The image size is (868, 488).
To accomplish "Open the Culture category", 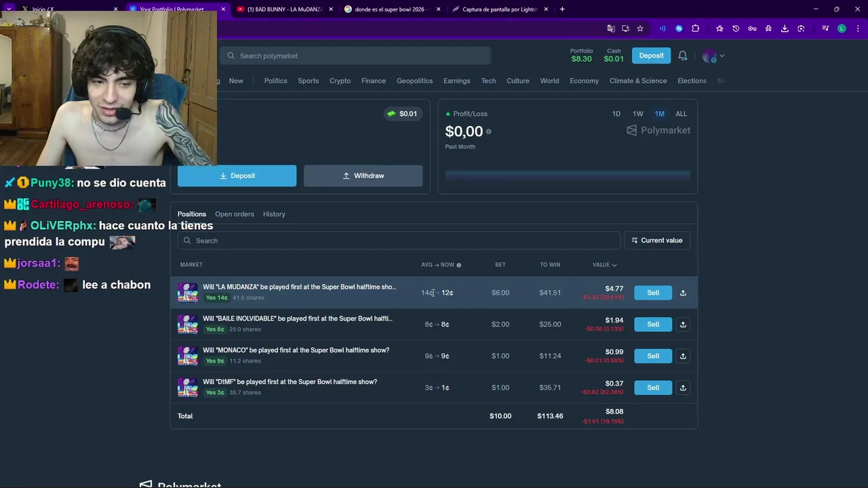I will [517, 81].
